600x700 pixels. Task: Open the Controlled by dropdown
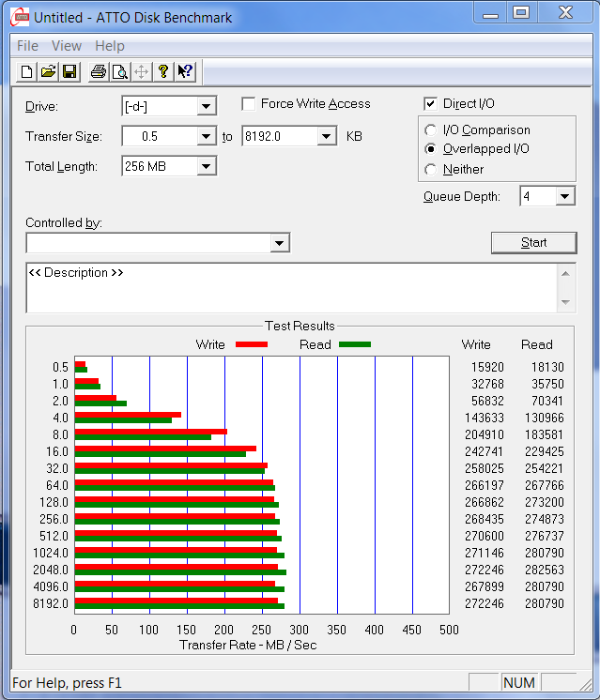279,243
